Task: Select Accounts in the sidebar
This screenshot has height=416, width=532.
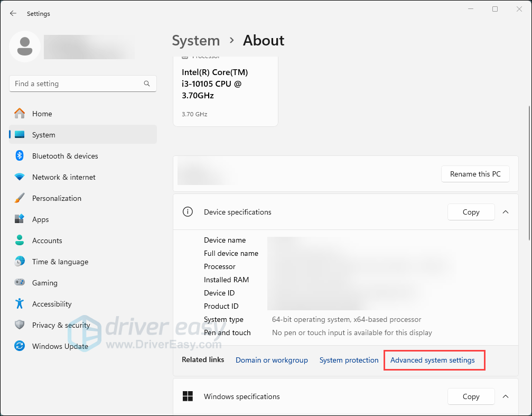Action: pos(47,241)
